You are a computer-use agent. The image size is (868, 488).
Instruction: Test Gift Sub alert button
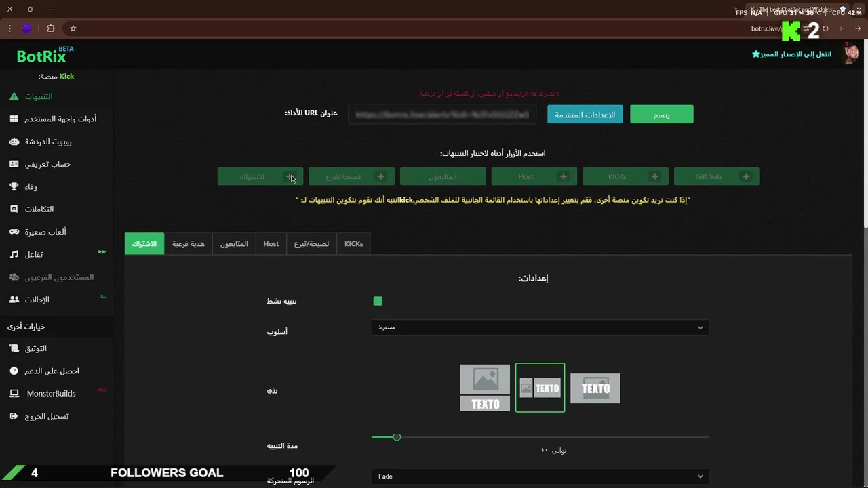[717, 176]
